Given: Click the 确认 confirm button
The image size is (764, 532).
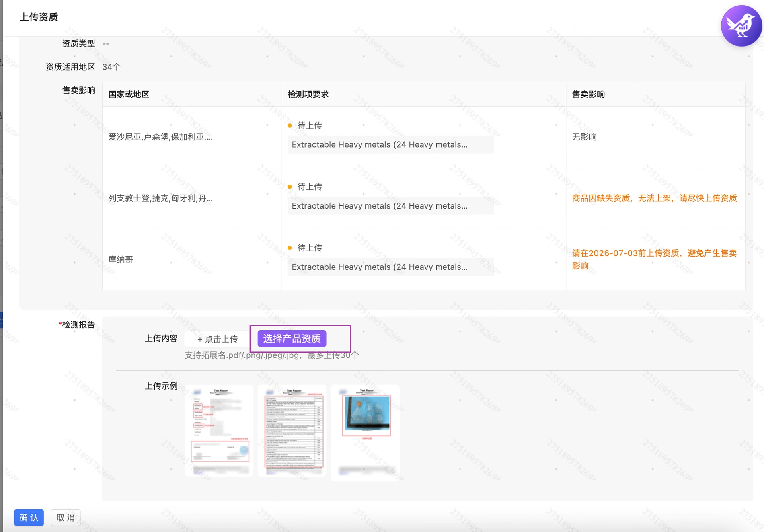Looking at the screenshot, I should [29, 518].
